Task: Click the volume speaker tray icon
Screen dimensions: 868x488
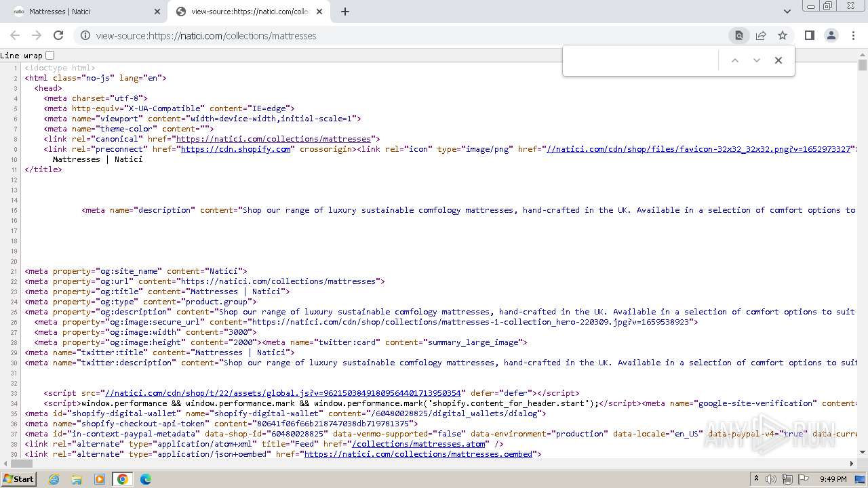Action: click(772, 479)
